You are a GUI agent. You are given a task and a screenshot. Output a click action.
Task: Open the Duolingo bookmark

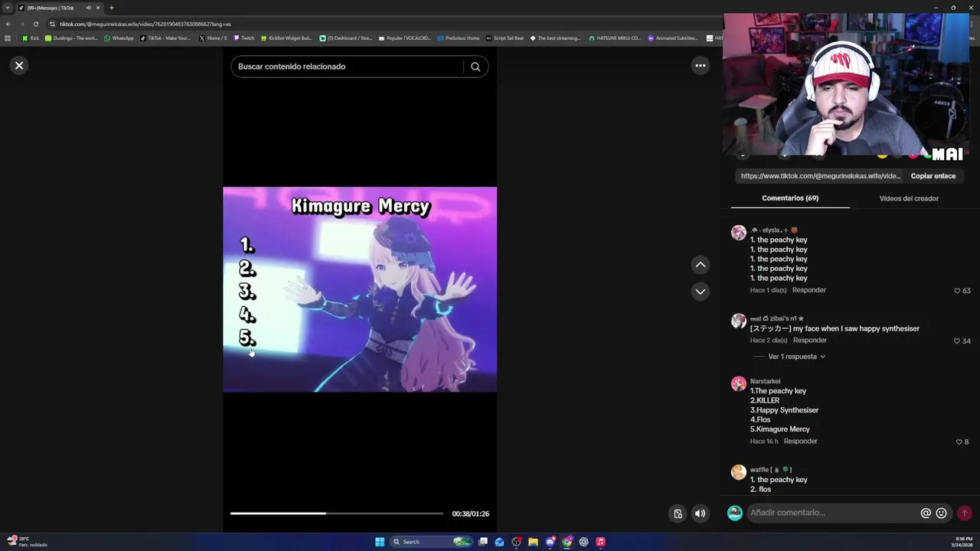tap(71, 38)
